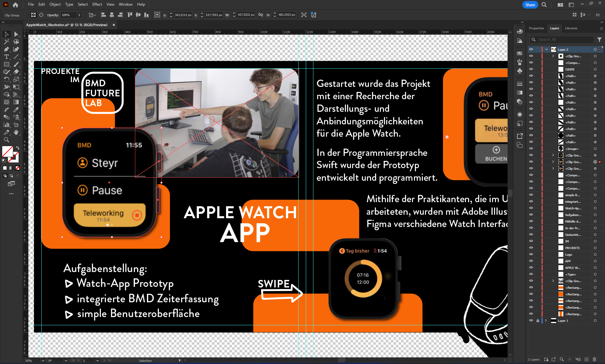Select the Selection tool

7,34
